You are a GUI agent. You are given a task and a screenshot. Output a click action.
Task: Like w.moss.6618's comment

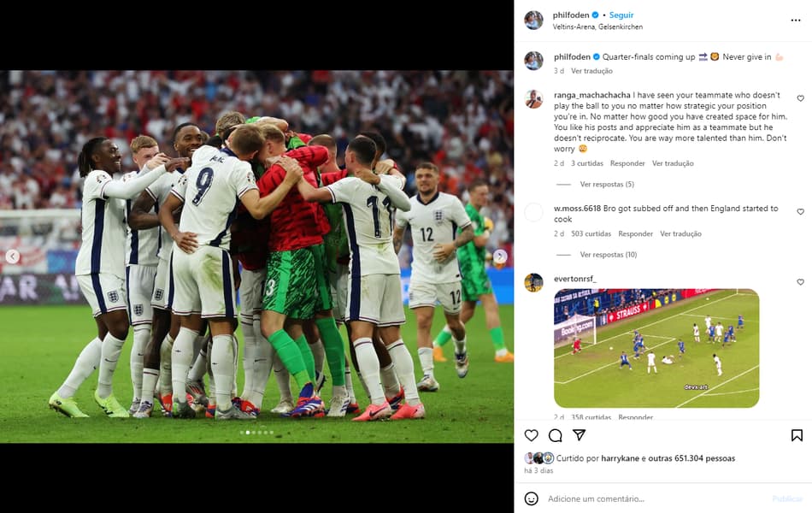coord(800,212)
